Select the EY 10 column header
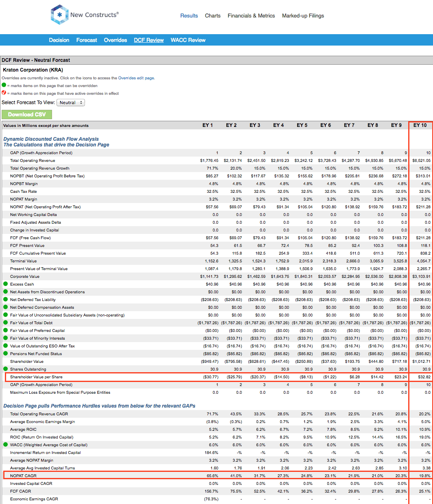The height and width of the screenshot is (504, 433). point(420,125)
